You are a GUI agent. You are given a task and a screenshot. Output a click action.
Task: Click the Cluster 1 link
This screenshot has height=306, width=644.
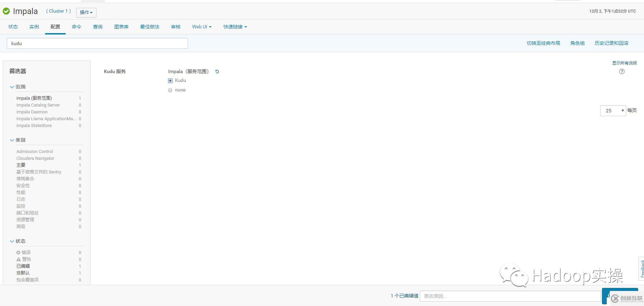point(58,11)
